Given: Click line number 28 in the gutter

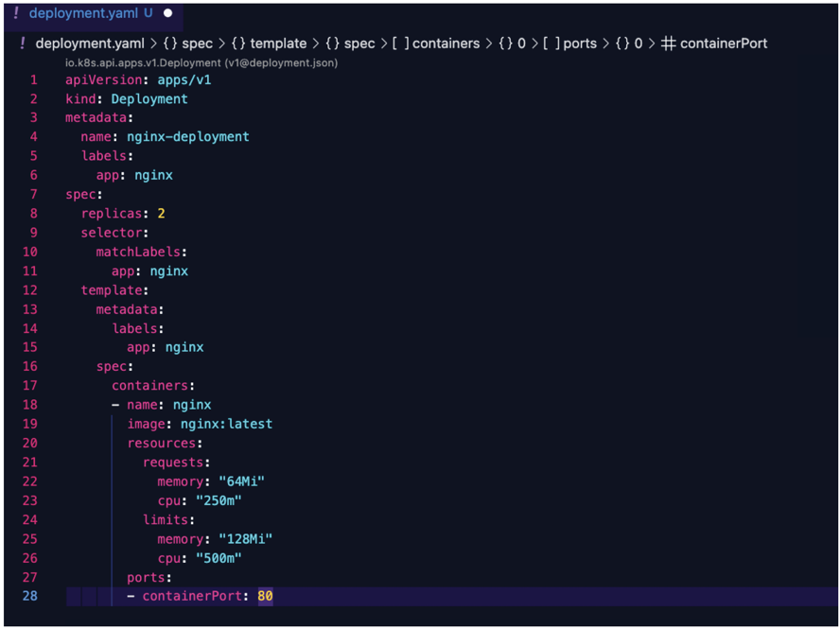Looking at the screenshot, I should 30,596.
